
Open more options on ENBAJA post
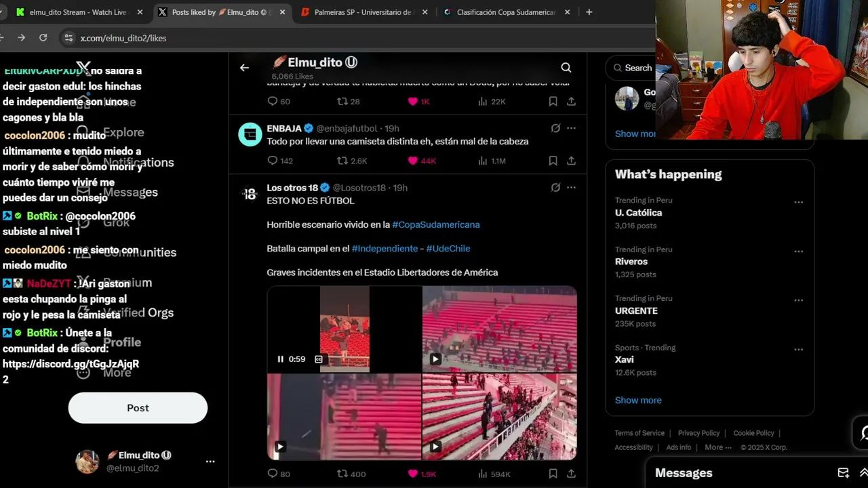point(571,128)
